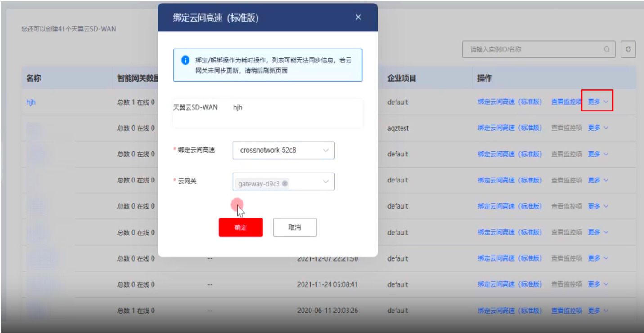Open the hjh instance detail link

[x=32, y=102]
